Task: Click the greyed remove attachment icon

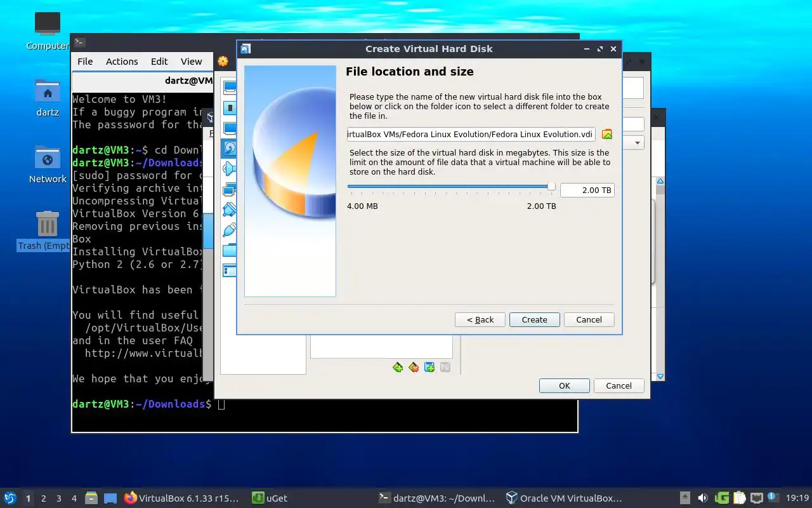Action: click(x=445, y=367)
